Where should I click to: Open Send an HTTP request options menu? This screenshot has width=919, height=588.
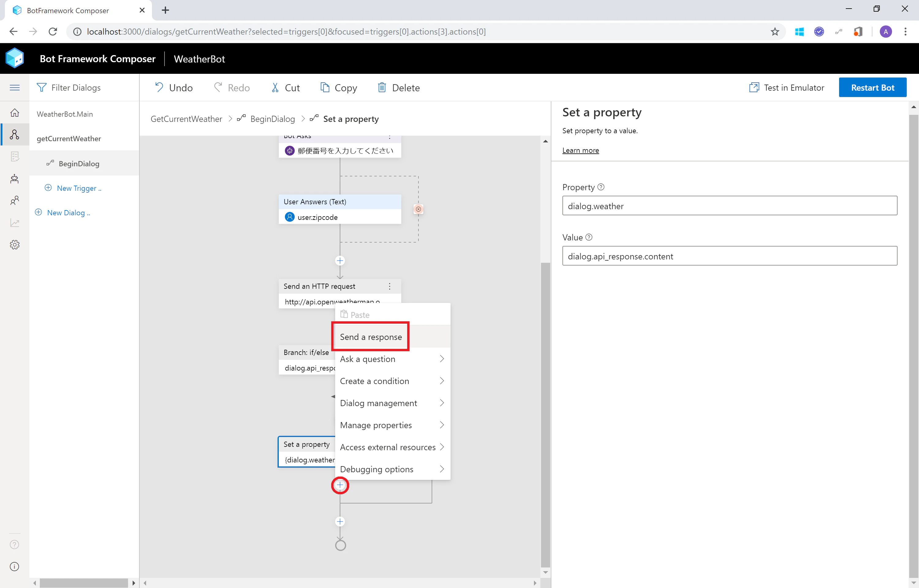[389, 286]
